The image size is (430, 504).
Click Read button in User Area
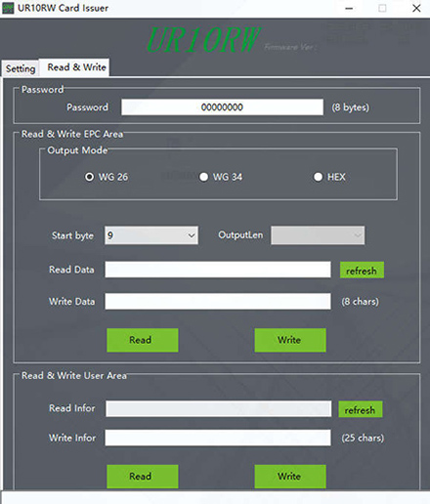pyautogui.click(x=143, y=476)
